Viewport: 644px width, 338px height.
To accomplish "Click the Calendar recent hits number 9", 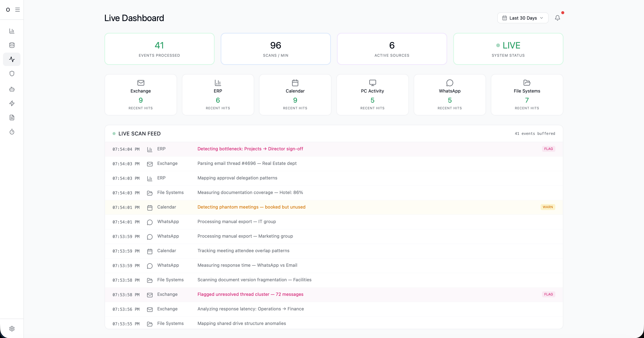I will (x=295, y=100).
